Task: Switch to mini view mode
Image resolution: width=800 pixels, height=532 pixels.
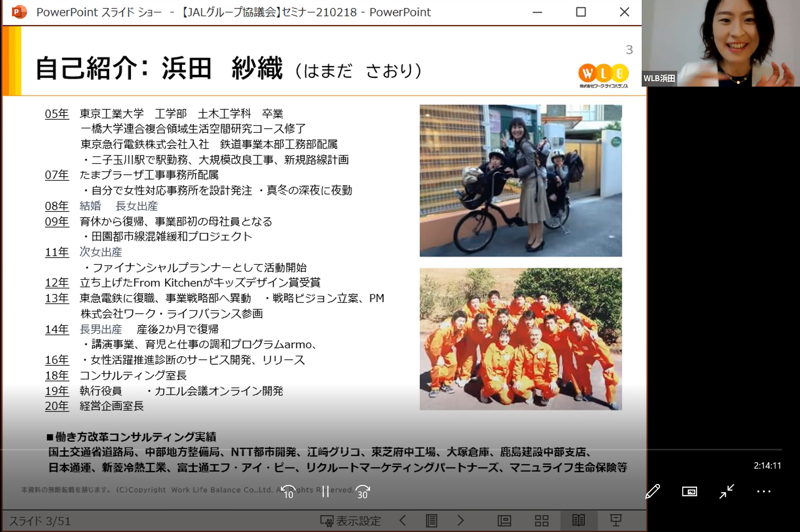Action: 690,491
